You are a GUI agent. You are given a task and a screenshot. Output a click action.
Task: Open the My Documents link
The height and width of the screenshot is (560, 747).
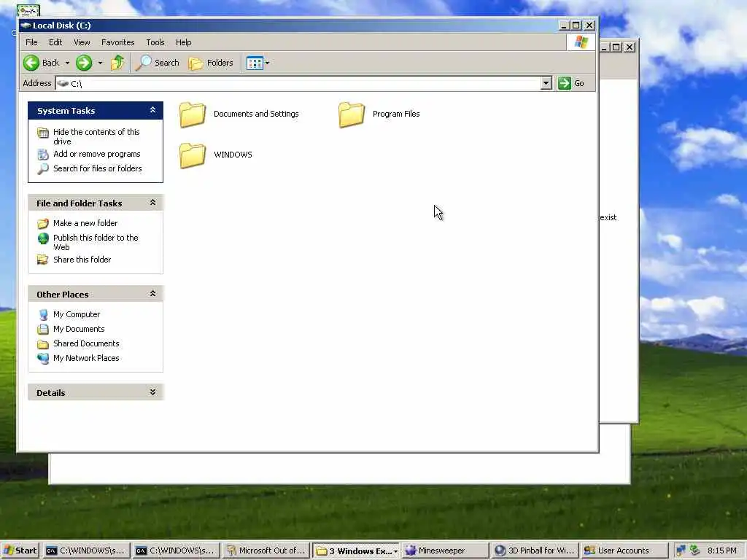[79, 329]
